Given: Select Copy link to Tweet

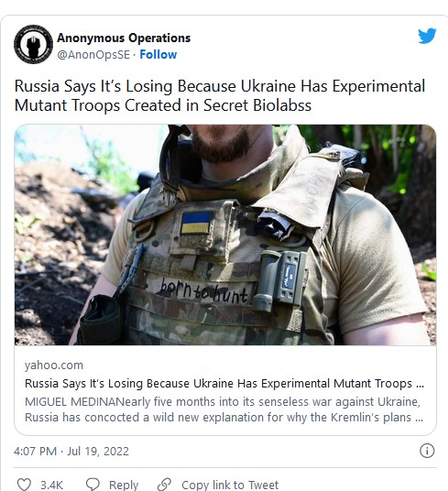Looking at the screenshot, I should 230,485.
